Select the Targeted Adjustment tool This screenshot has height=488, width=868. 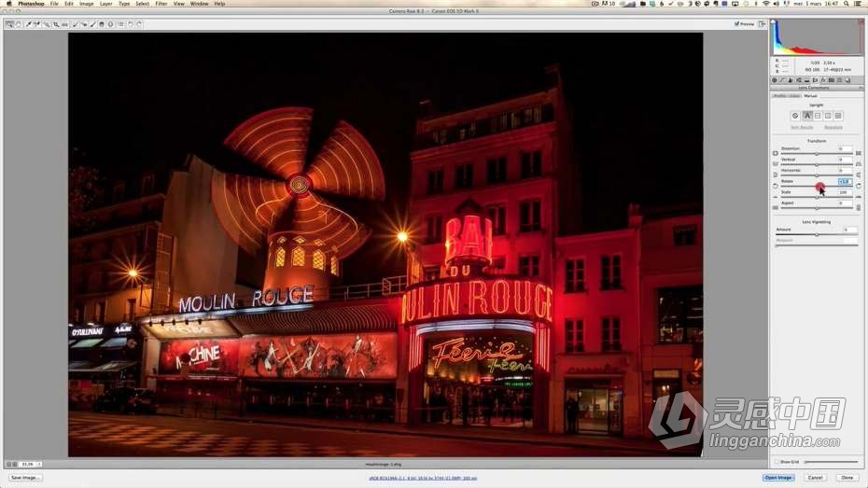47,24
